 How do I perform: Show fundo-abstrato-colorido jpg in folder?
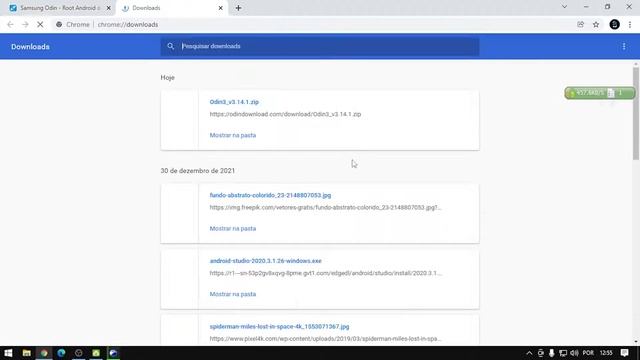point(233,229)
